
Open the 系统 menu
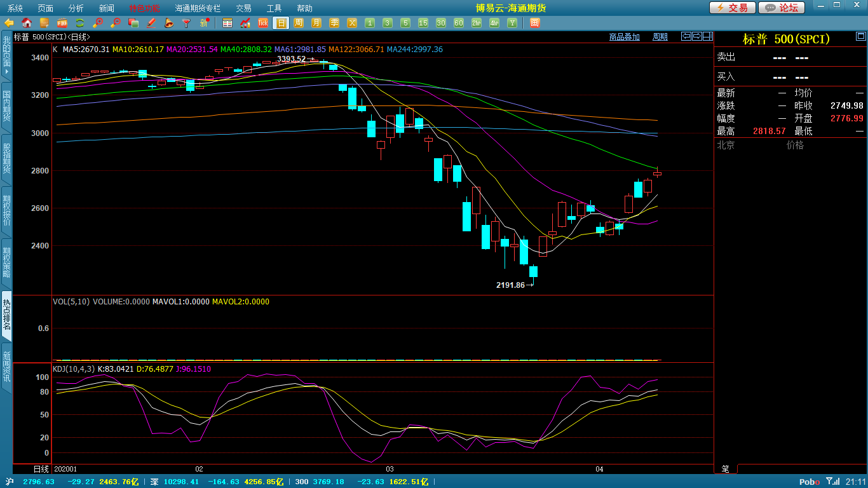pyautogui.click(x=15, y=8)
